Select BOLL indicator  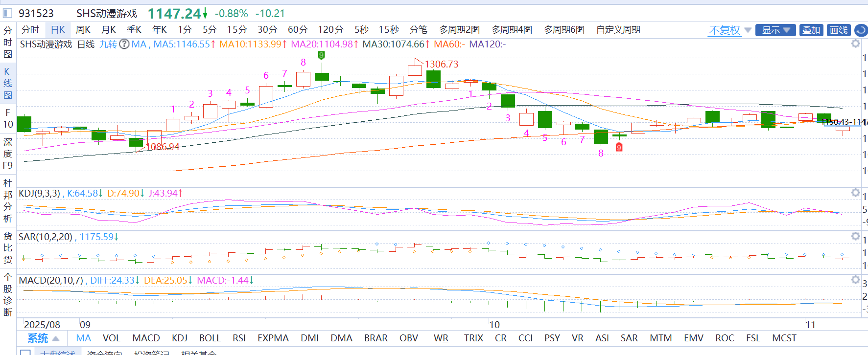pyautogui.click(x=210, y=338)
